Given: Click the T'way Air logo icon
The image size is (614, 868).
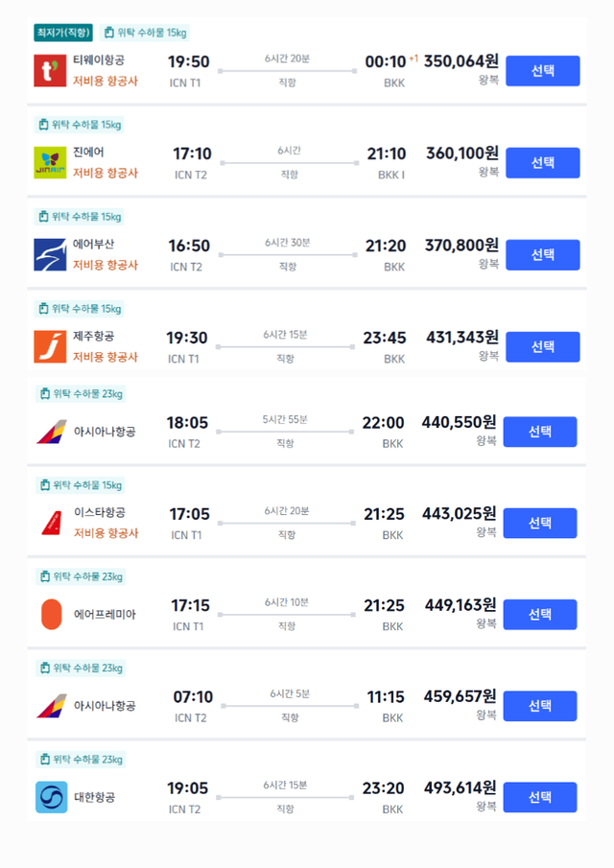Looking at the screenshot, I should click(x=50, y=71).
